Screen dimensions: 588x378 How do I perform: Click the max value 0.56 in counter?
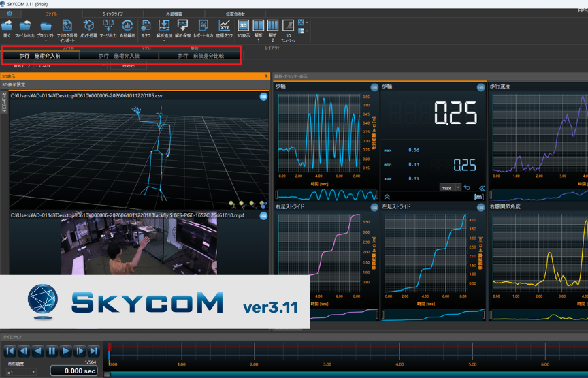[414, 150]
